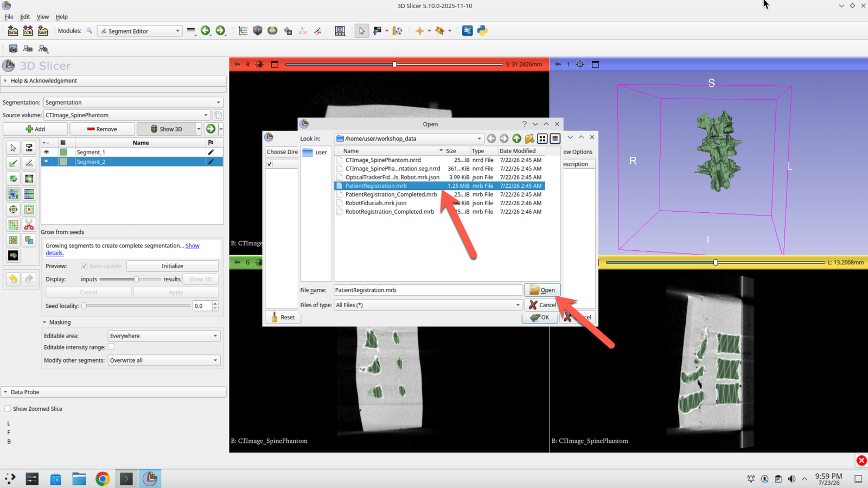The height and width of the screenshot is (488, 868).
Task: Select the Scissors effect tool
Action: tap(29, 225)
